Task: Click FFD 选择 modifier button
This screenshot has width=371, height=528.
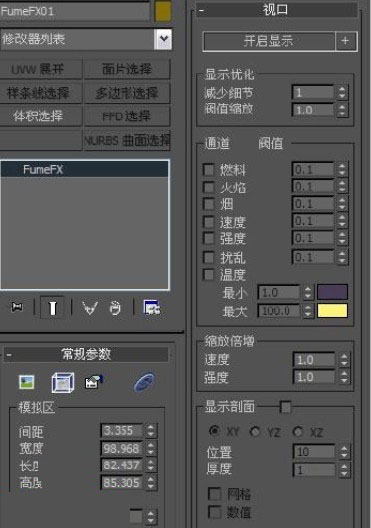Action: point(127,116)
